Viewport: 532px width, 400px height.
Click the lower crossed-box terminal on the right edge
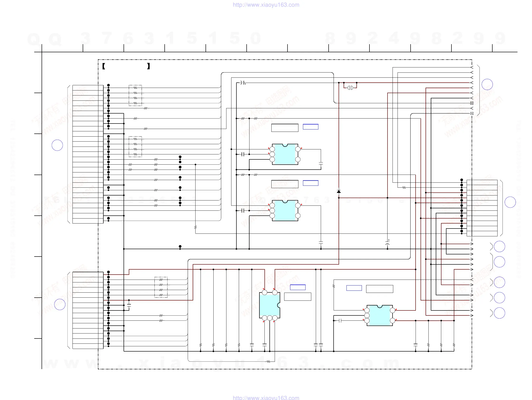(x=472, y=114)
